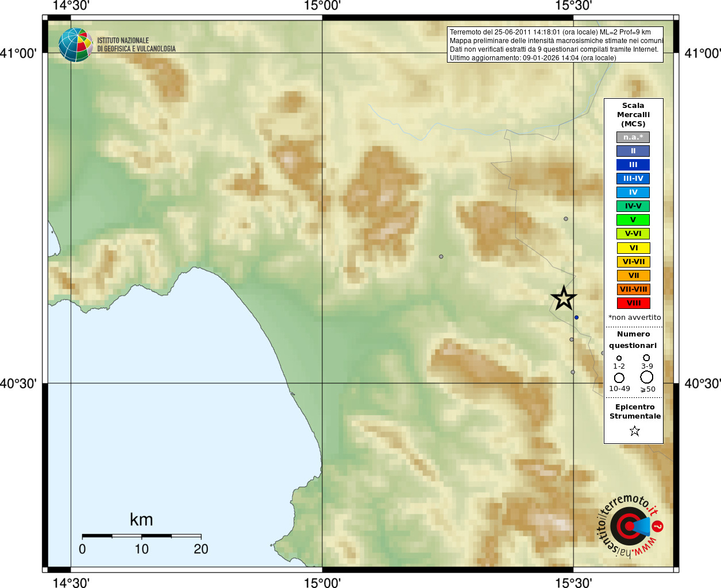This screenshot has width=721, height=588.
Task: Select the III-IV intensity legend swatch
Action: pos(633,179)
